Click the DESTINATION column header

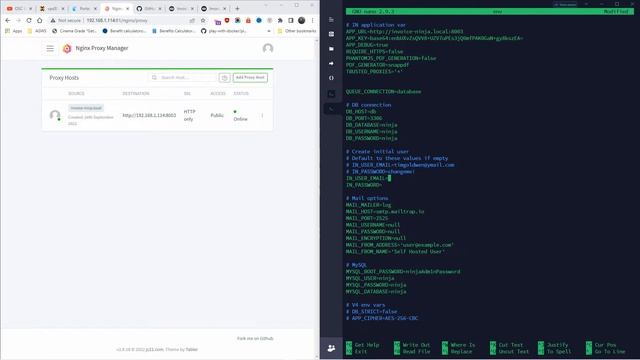tap(136, 93)
